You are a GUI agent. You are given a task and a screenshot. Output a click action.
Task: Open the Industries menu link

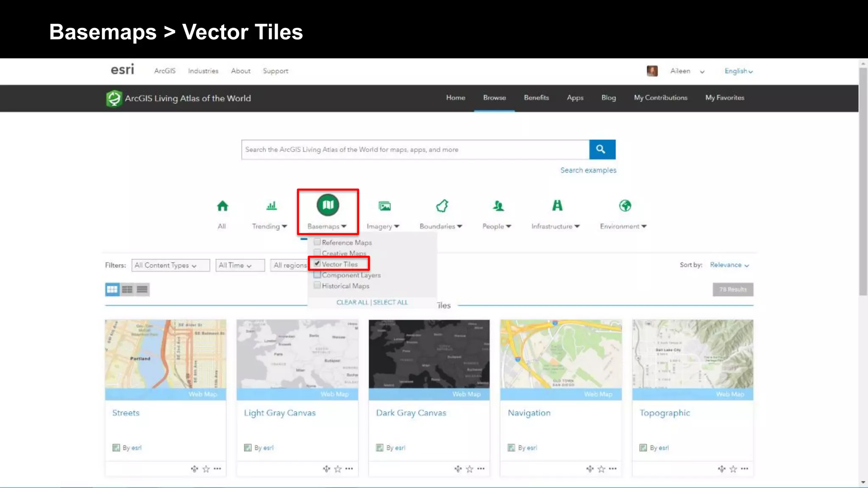coord(203,71)
